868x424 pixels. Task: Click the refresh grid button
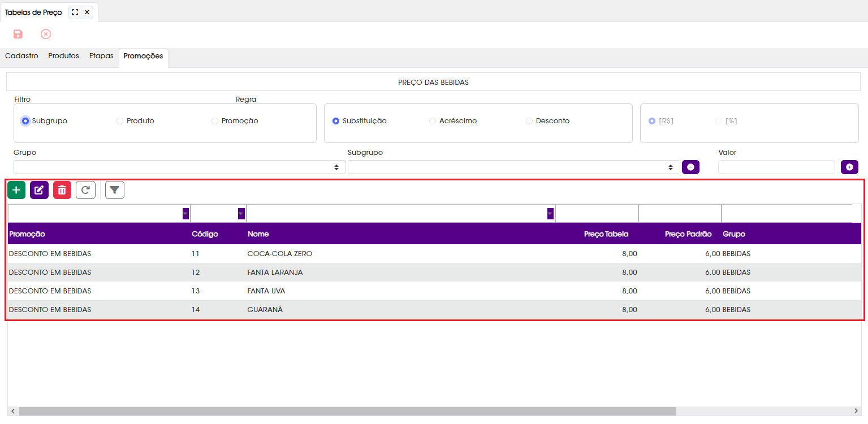coord(85,190)
